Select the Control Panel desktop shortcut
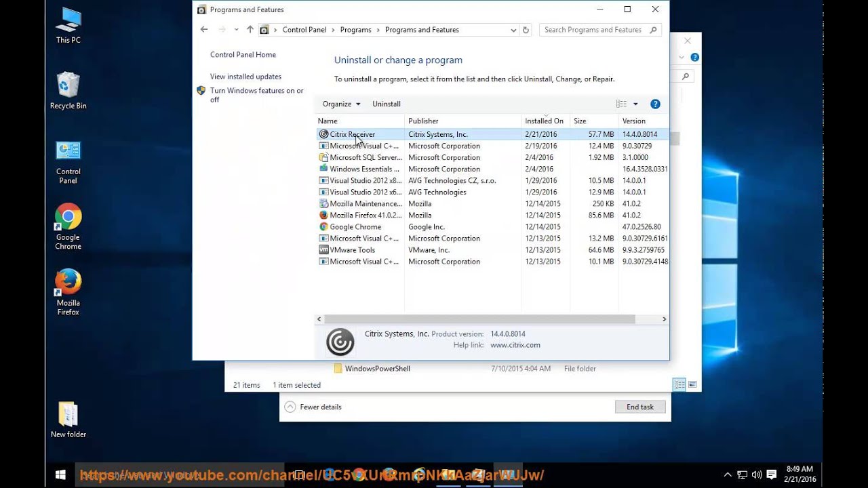 (68, 162)
